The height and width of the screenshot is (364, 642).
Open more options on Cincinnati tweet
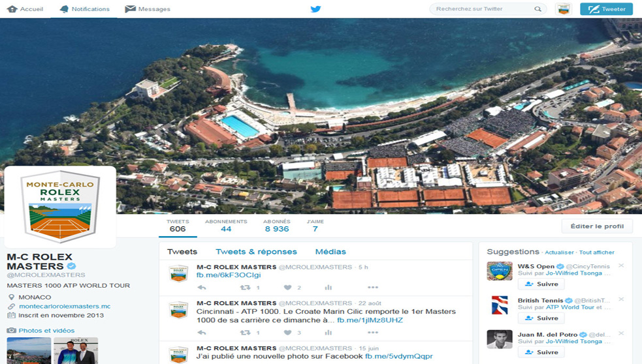point(373,333)
